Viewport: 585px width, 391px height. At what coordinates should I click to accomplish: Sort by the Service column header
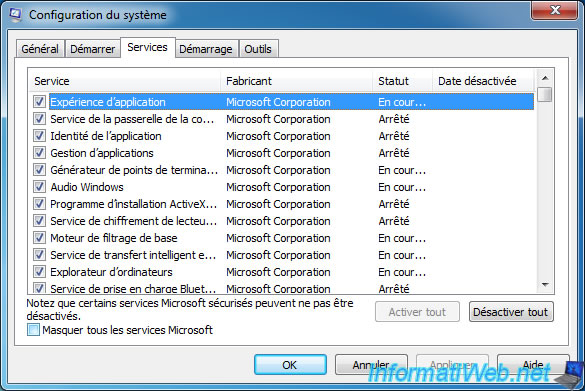click(125, 81)
